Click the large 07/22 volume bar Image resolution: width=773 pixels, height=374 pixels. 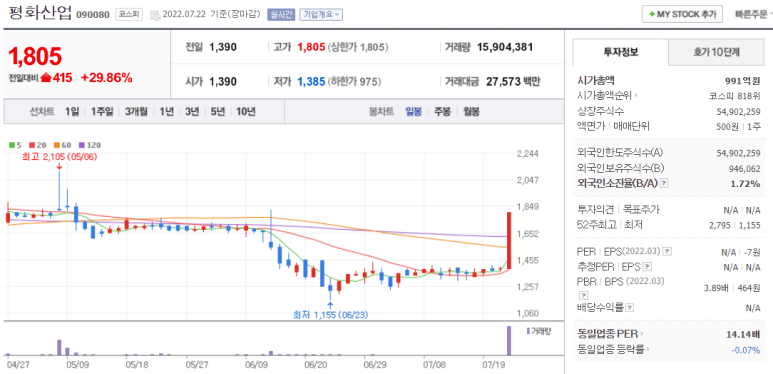(509, 340)
